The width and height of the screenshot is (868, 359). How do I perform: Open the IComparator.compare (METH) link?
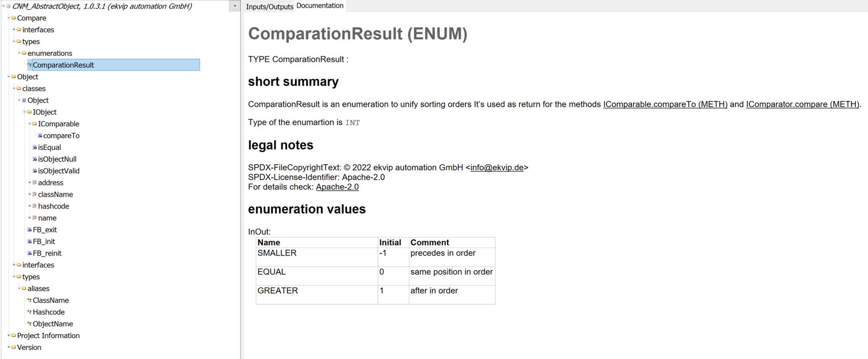(802, 104)
